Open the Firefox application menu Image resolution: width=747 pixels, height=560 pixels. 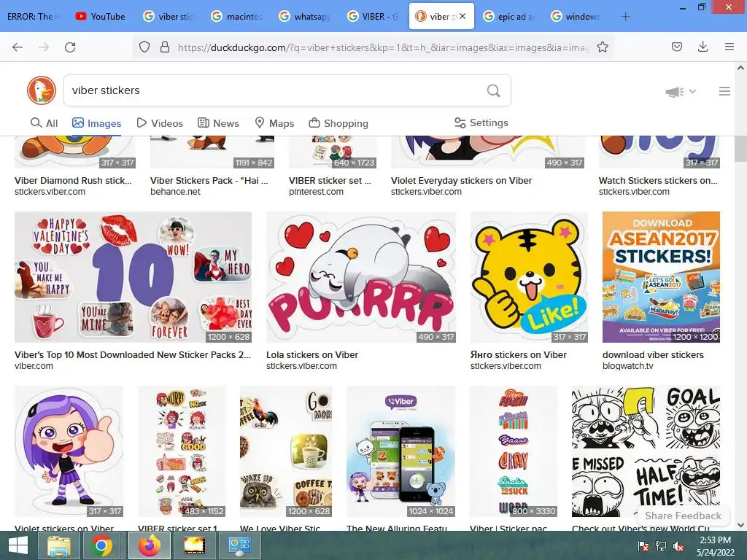[x=729, y=47]
